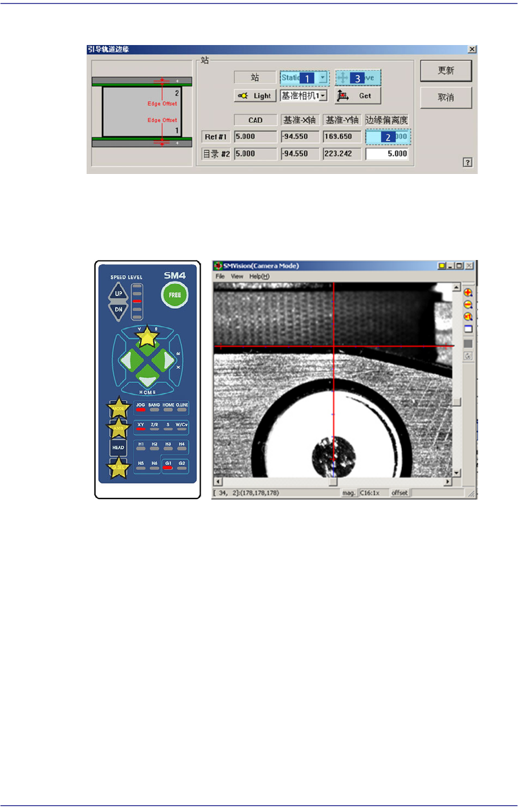Screen dimensions: 518x812
Task: Click the G2 gantry indicator
Action: coord(182,465)
